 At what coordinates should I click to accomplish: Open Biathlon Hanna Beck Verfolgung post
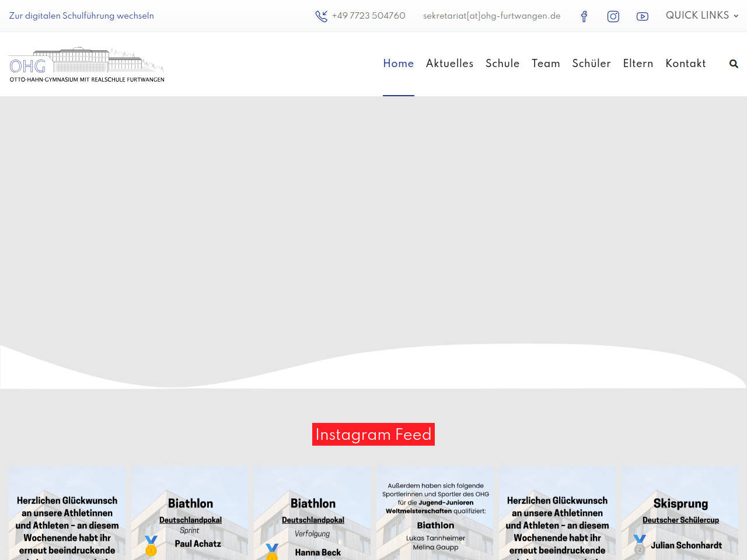(x=312, y=513)
